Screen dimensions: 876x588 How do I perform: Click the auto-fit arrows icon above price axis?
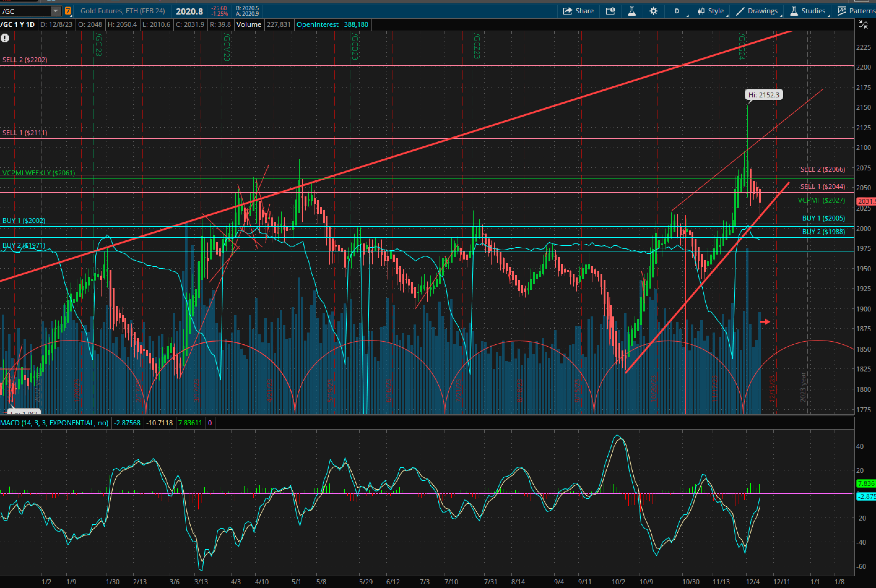coord(863,25)
